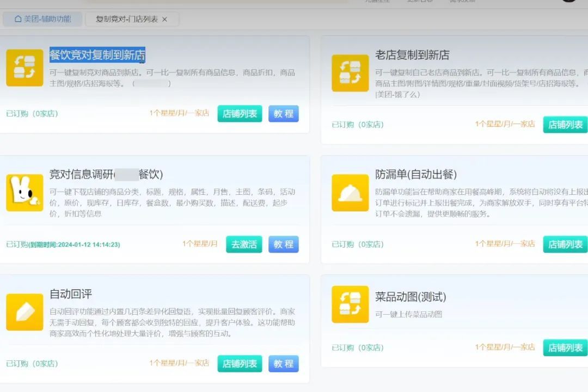
Task: Click the copy icon of 餐饮竞对复制到新店
Action: (x=24, y=68)
